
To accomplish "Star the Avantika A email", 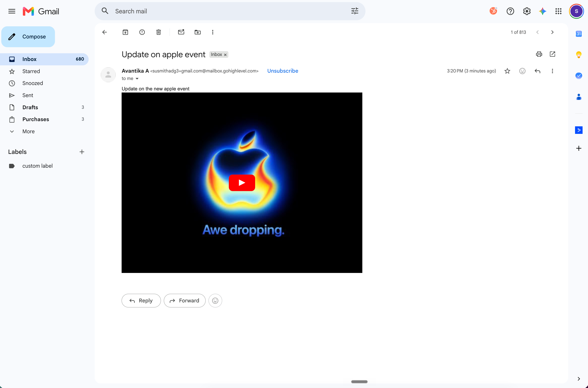I will tap(507, 71).
